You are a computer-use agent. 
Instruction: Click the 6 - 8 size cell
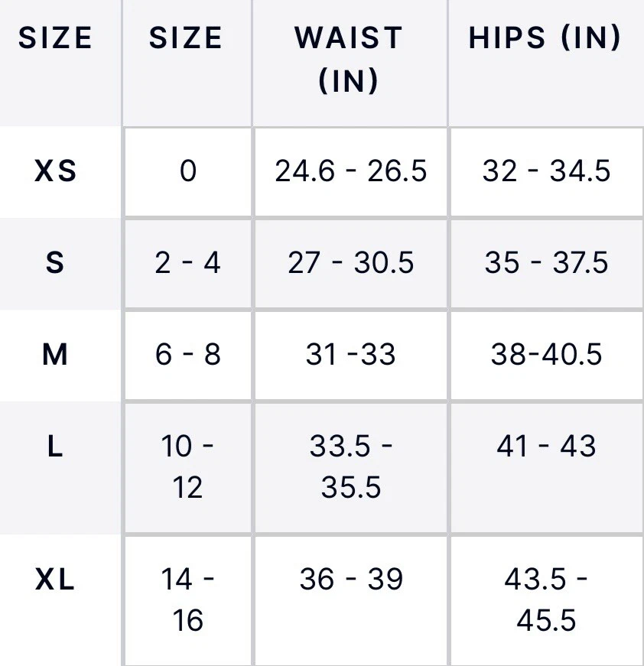pyautogui.click(x=187, y=354)
